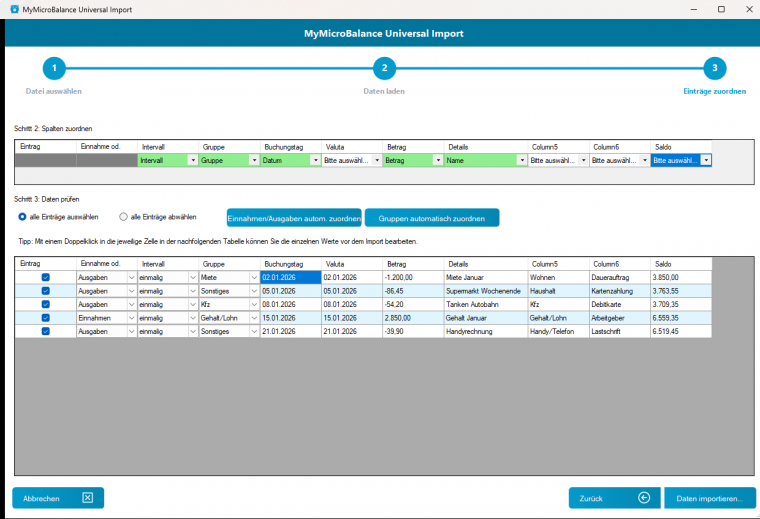Image resolution: width=760 pixels, height=519 pixels.
Task: Click the Column6 cell 'Kartenzahlung'
Action: click(x=619, y=291)
